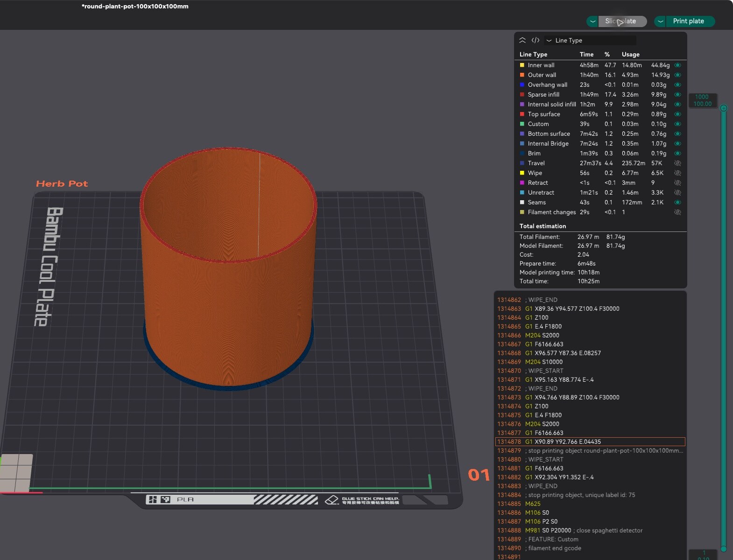This screenshot has width=733, height=560.
Task: Open the Slice plate dropdown arrow
Action: 592,21
